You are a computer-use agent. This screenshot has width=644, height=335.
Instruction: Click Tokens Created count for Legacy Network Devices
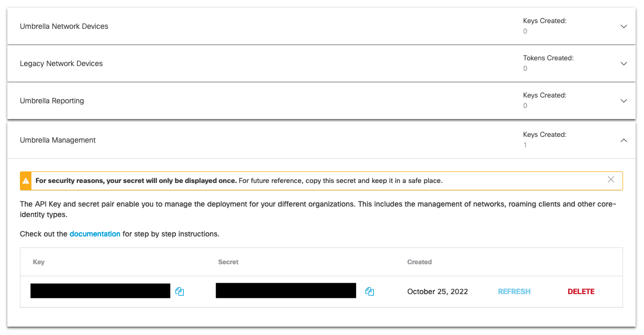(525, 68)
